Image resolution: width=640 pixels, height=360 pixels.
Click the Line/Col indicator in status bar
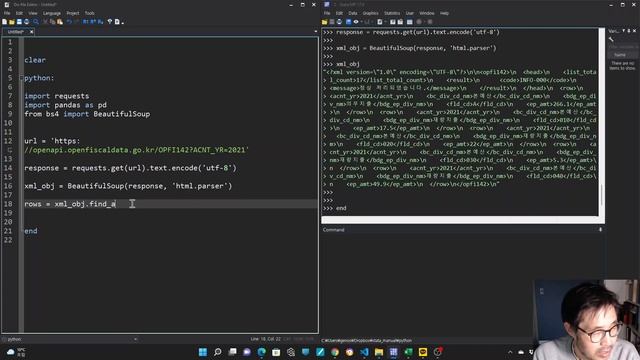[x=265, y=339]
